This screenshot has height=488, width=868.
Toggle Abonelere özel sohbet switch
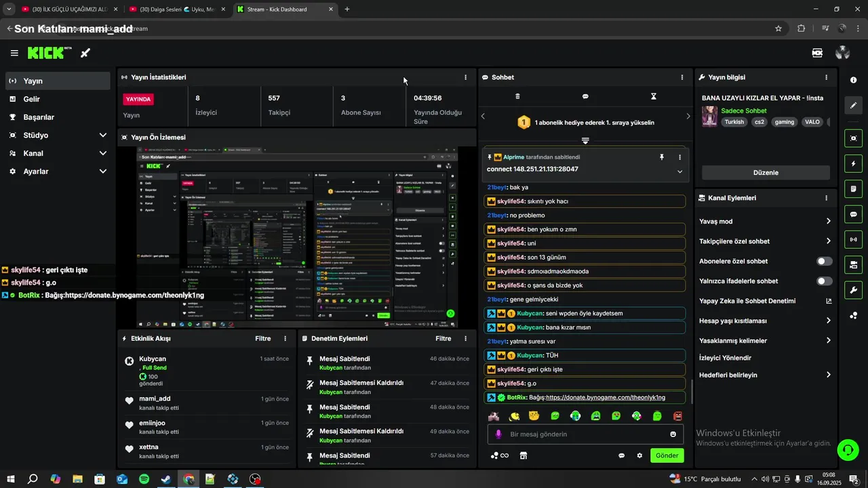(825, 261)
